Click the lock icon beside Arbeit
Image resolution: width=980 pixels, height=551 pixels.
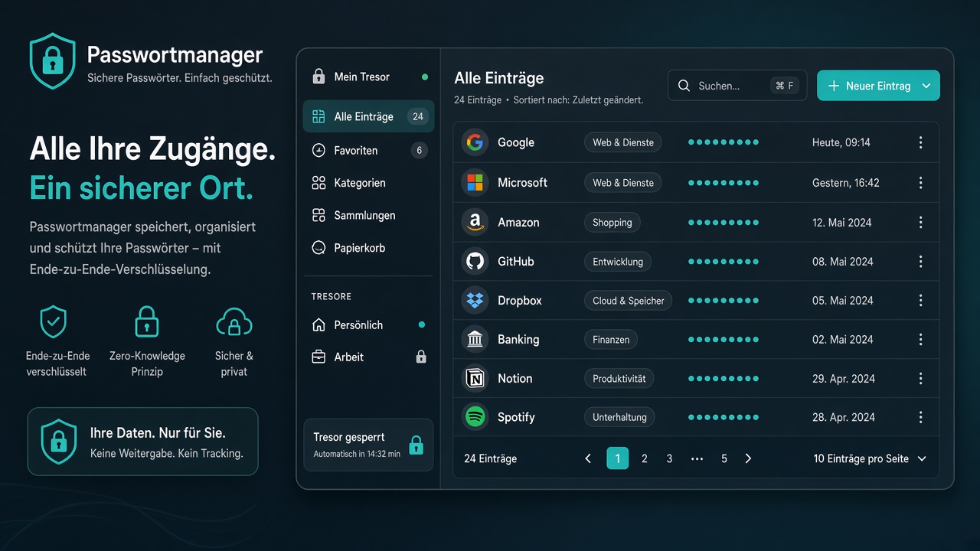420,357
